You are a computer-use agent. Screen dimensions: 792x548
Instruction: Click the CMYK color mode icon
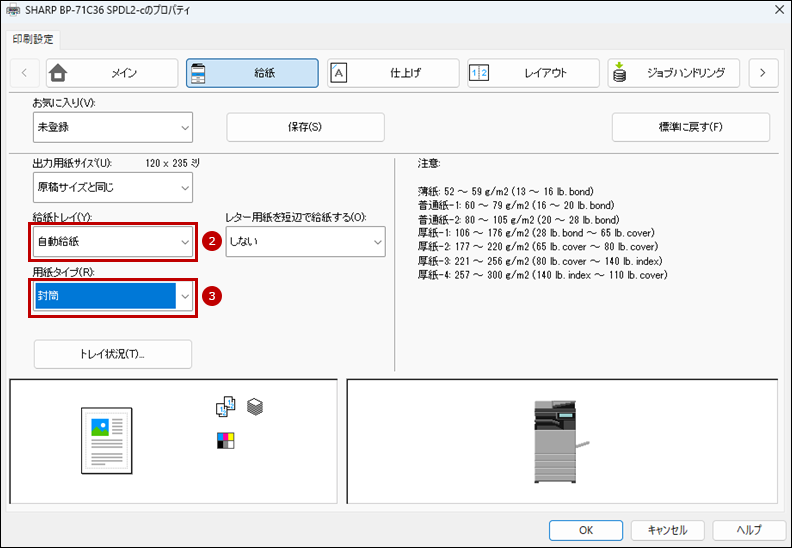click(225, 439)
